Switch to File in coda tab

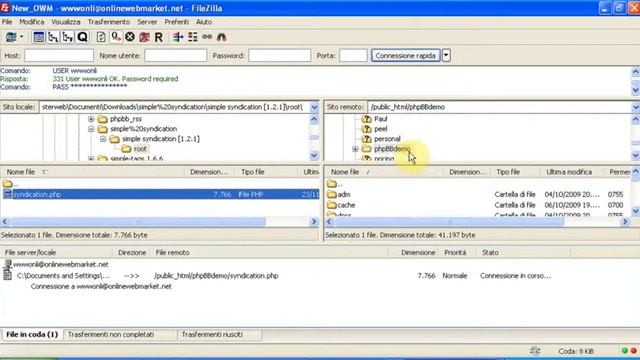pos(32,334)
